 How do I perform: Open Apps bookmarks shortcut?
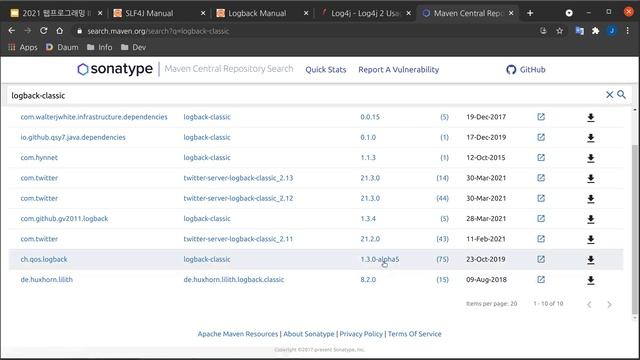coord(23,47)
